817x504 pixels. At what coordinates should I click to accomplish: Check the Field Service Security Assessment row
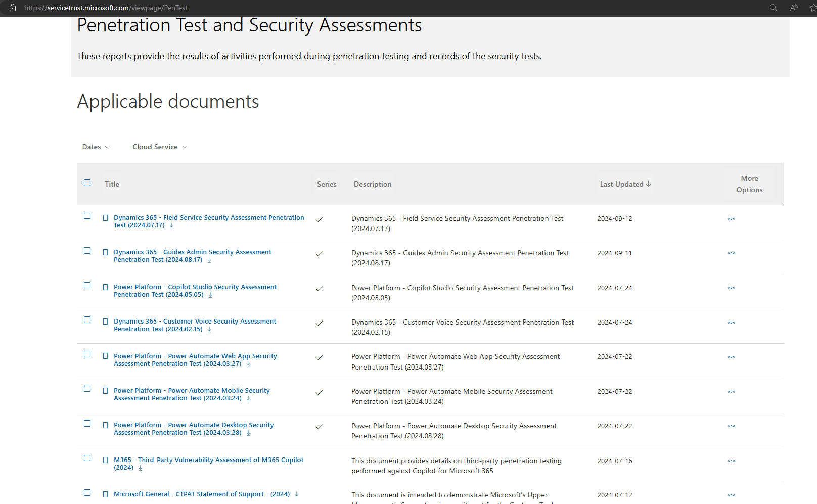pos(87,216)
